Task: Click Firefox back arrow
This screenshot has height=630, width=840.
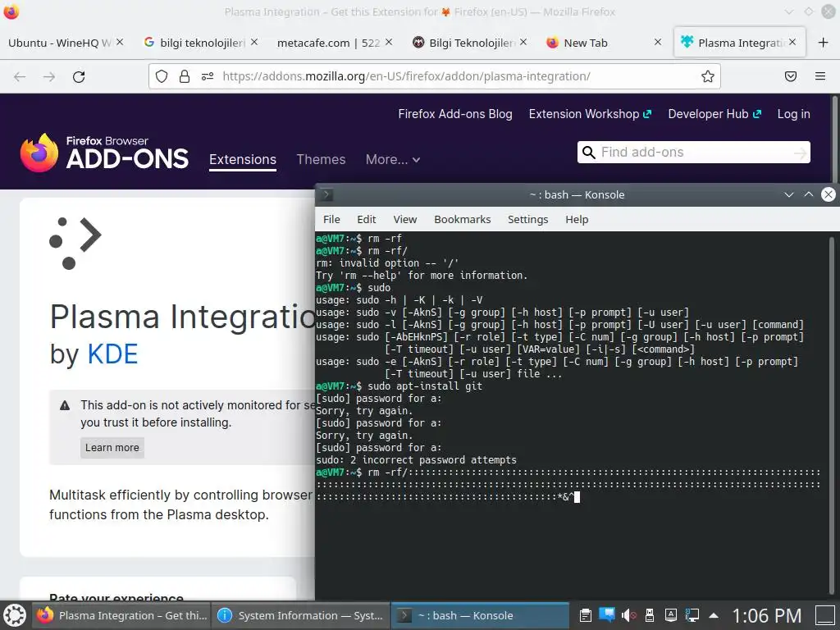Action: [x=20, y=76]
